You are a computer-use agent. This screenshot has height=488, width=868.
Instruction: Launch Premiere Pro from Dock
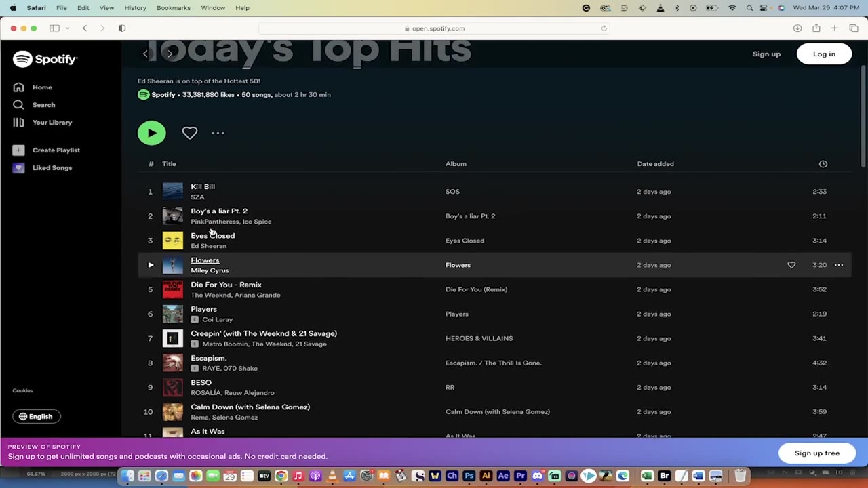click(520, 476)
